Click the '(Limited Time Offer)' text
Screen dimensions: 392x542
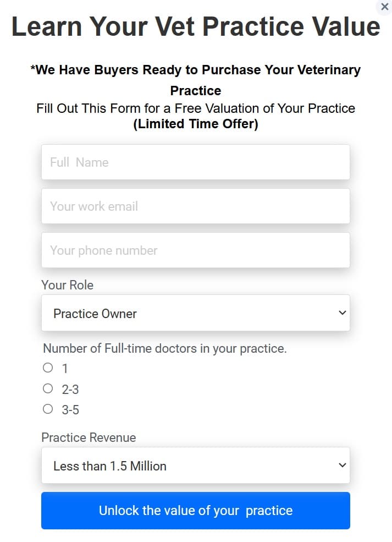(x=196, y=124)
